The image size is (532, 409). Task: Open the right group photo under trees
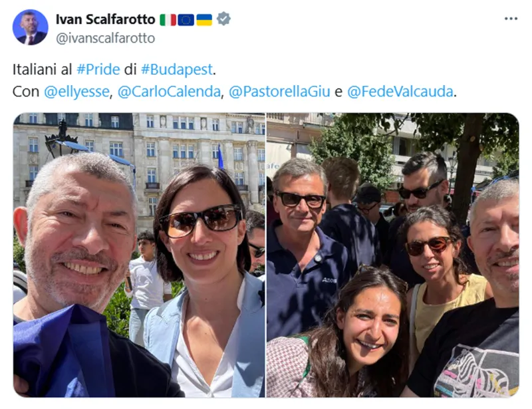(392, 255)
